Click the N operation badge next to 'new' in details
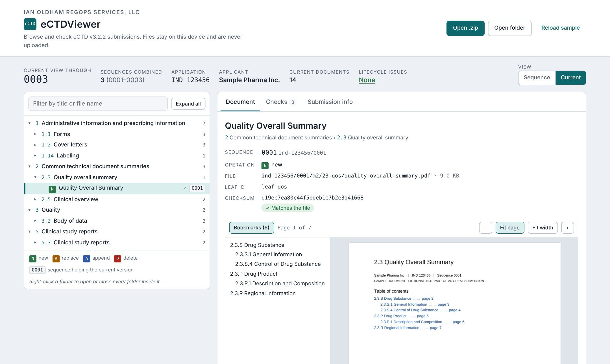This screenshot has width=610, height=364. point(265,166)
